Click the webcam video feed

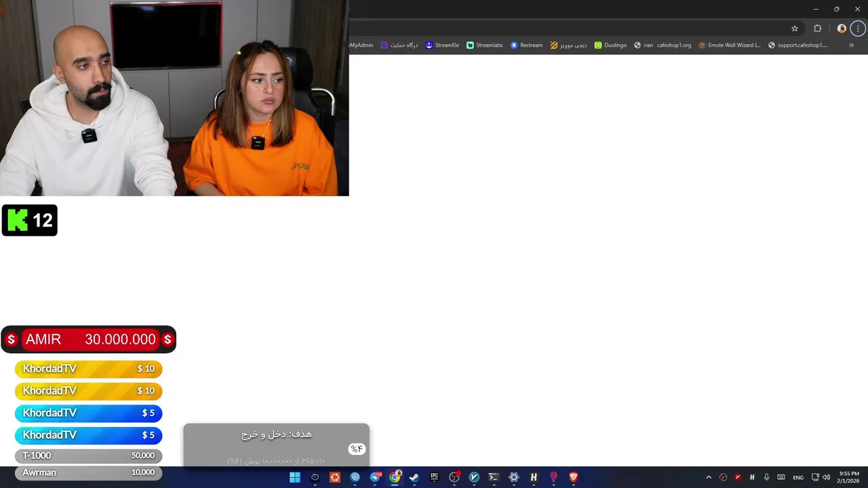coord(174,98)
